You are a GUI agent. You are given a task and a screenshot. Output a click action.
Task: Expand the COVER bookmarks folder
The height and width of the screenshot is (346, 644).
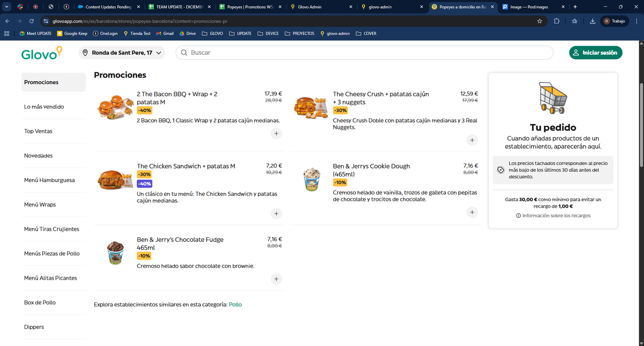[366, 34]
